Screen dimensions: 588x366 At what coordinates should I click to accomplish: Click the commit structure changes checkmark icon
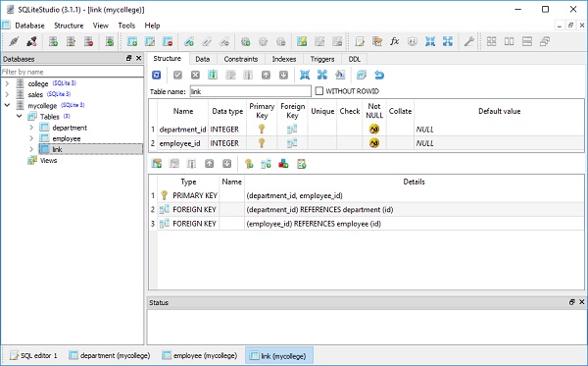coord(177,76)
